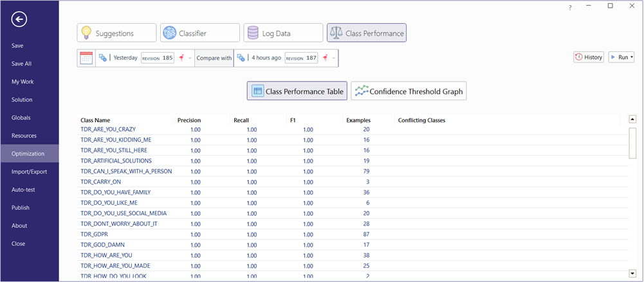
Task: Click the pin icon beside revision 185
Action: coord(181,58)
